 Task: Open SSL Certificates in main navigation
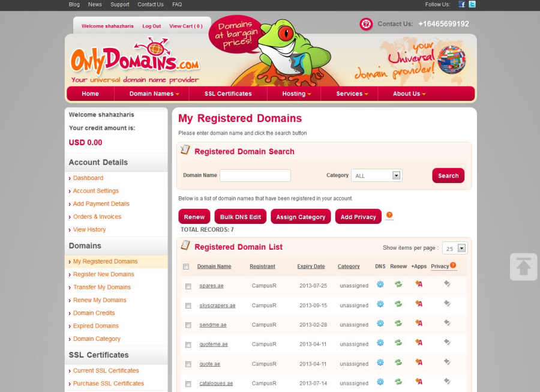pyautogui.click(x=228, y=94)
